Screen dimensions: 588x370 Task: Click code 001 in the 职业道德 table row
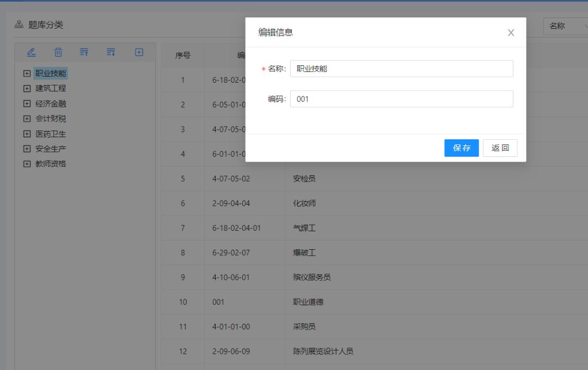click(x=218, y=302)
